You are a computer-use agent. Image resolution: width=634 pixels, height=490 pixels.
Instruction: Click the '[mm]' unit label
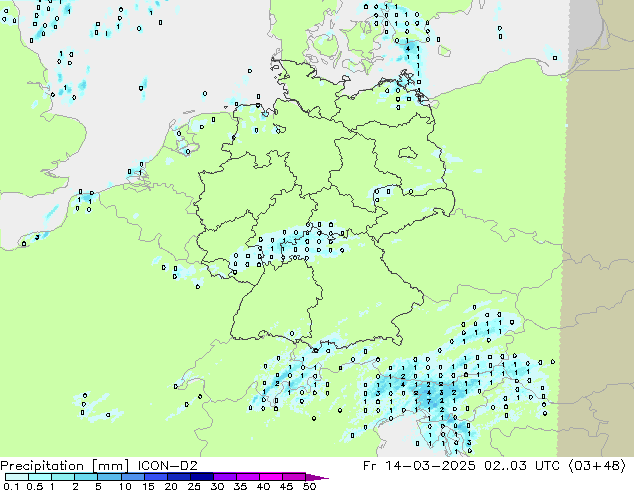[x=110, y=466]
